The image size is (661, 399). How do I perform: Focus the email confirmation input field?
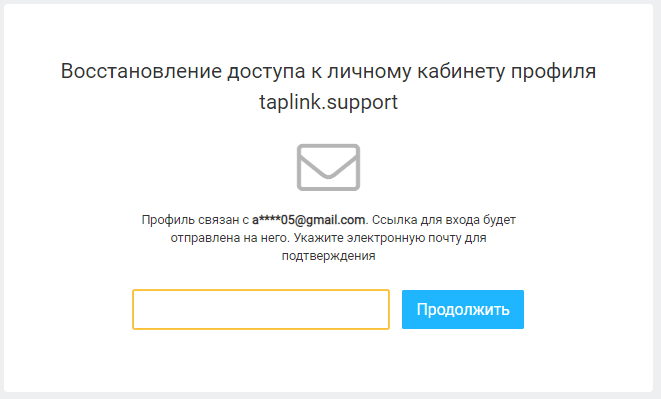tap(261, 309)
